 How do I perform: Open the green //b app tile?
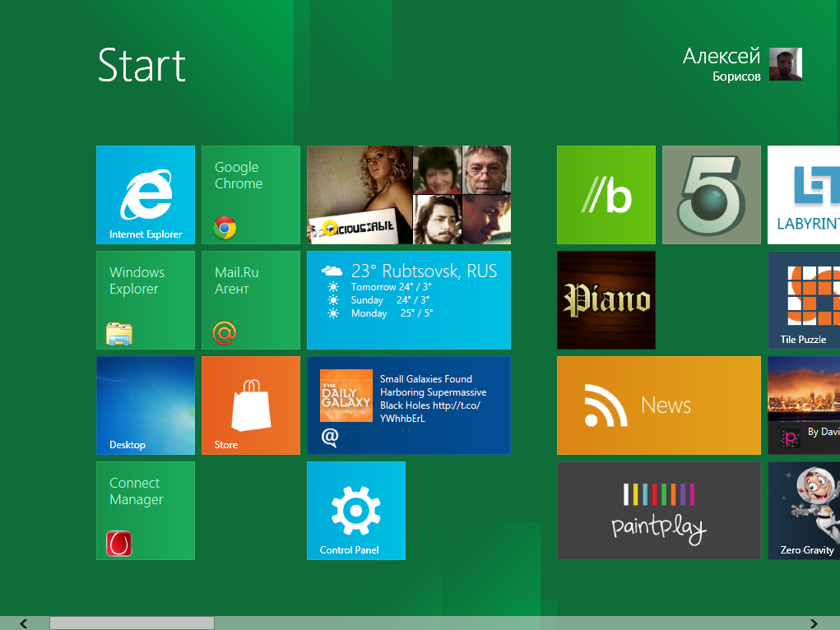click(606, 195)
